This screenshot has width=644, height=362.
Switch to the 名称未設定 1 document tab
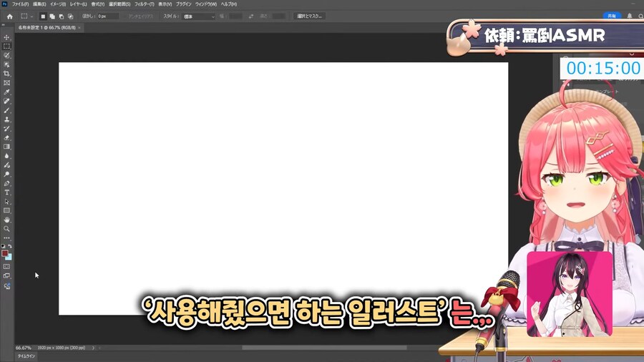[x=47, y=27]
